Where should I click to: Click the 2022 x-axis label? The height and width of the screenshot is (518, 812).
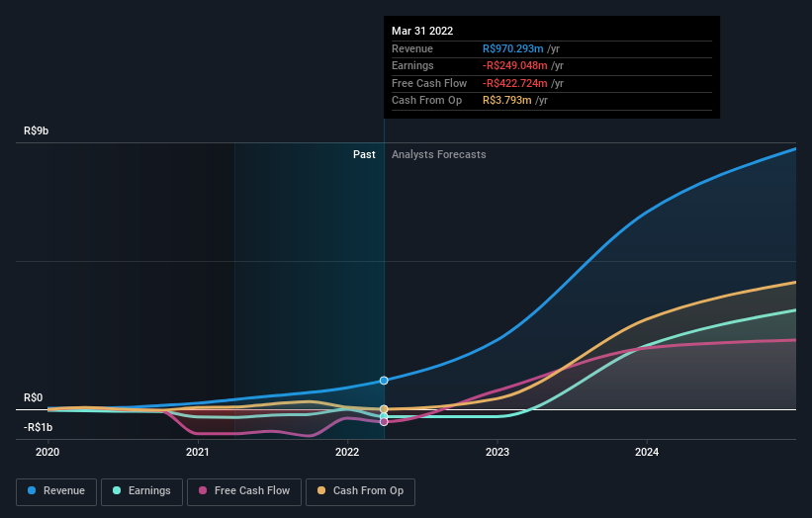(347, 452)
